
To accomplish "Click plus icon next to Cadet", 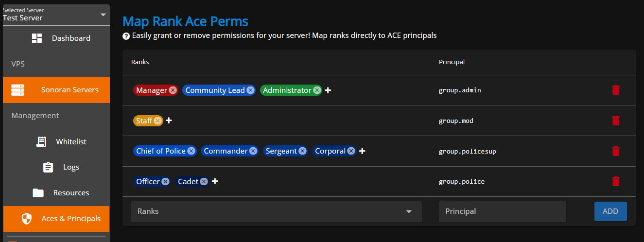I will pos(215,181).
